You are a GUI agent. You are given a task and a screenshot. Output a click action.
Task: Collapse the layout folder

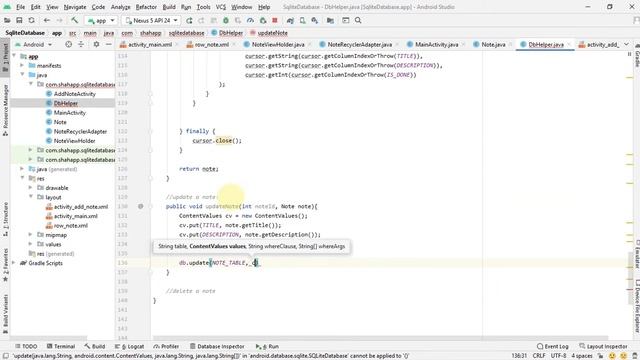click(x=31, y=197)
